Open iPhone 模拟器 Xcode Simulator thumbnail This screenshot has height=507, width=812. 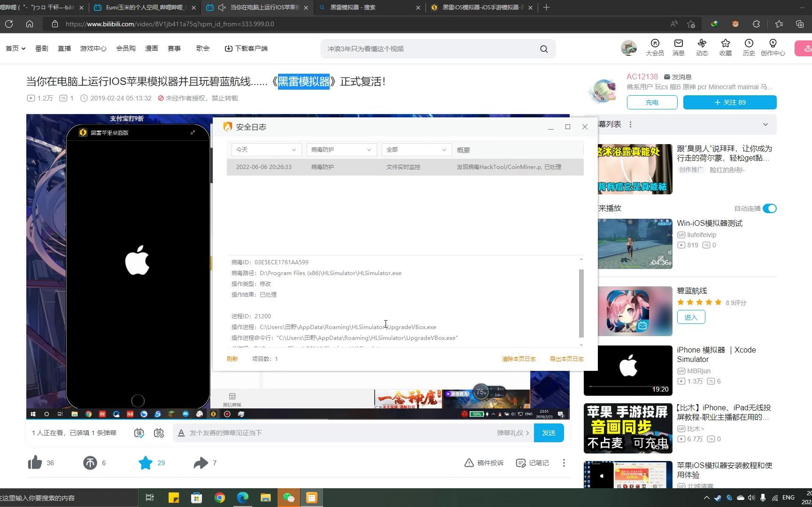pos(628,370)
